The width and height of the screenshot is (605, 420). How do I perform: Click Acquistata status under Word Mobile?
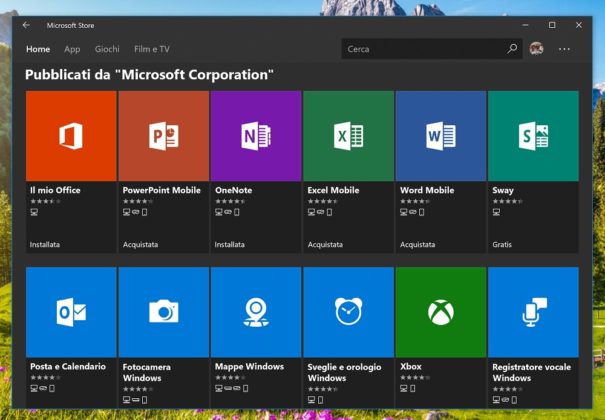(417, 245)
